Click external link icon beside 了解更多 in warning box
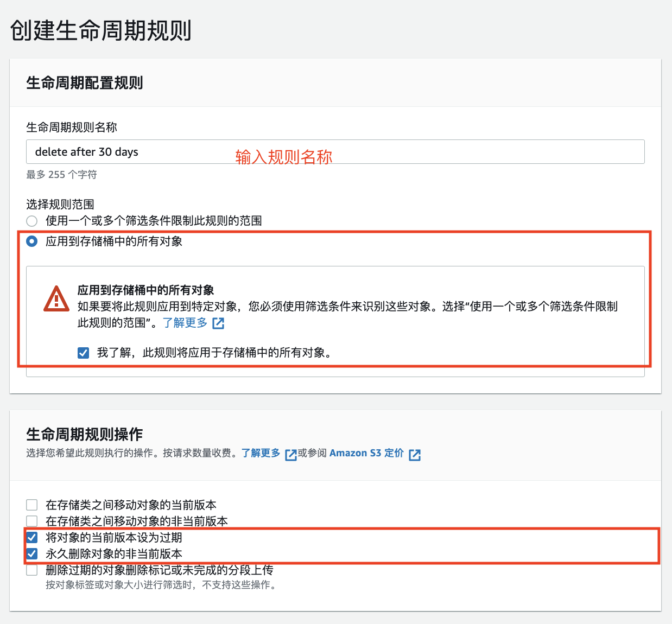This screenshot has height=624, width=672. [x=218, y=323]
